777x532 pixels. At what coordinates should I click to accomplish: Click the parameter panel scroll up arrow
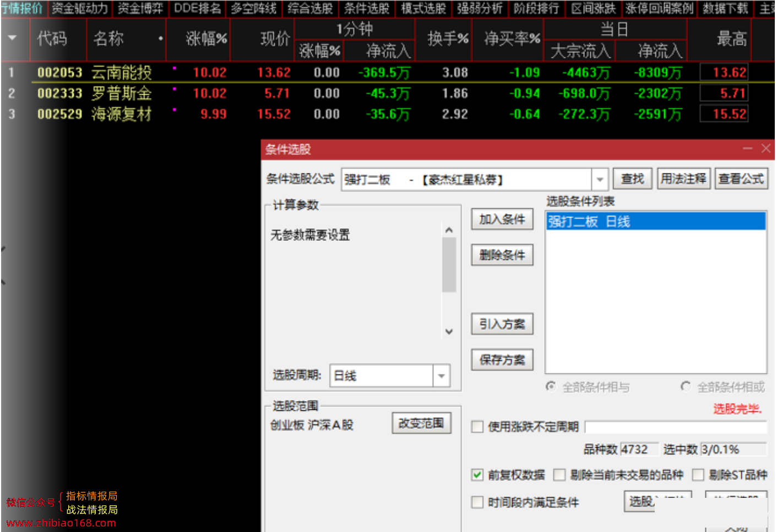point(449,230)
